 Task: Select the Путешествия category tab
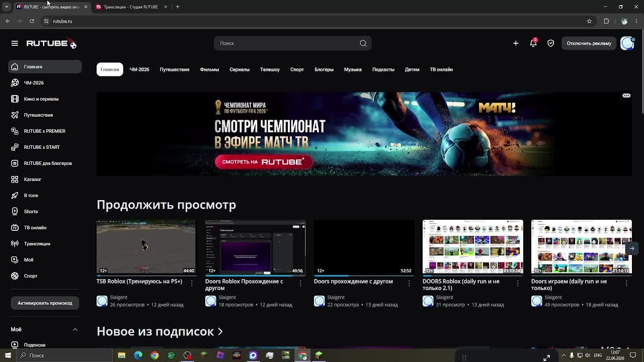175,69
